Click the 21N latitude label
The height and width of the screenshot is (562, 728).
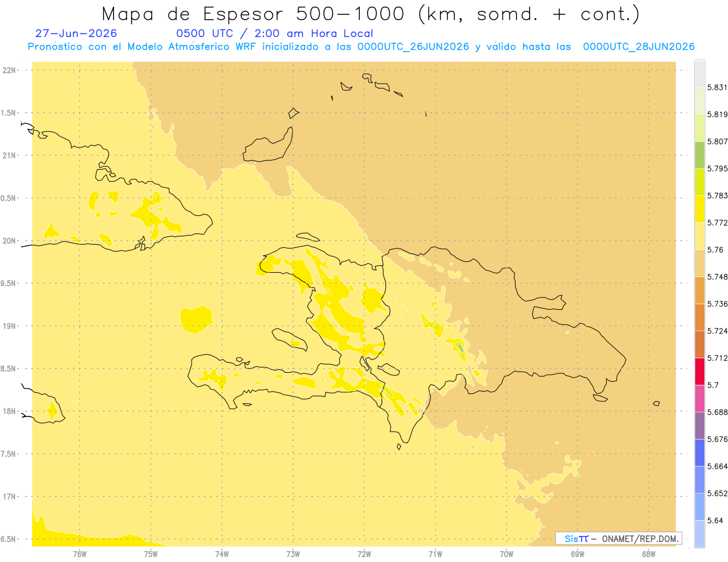point(9,156)
